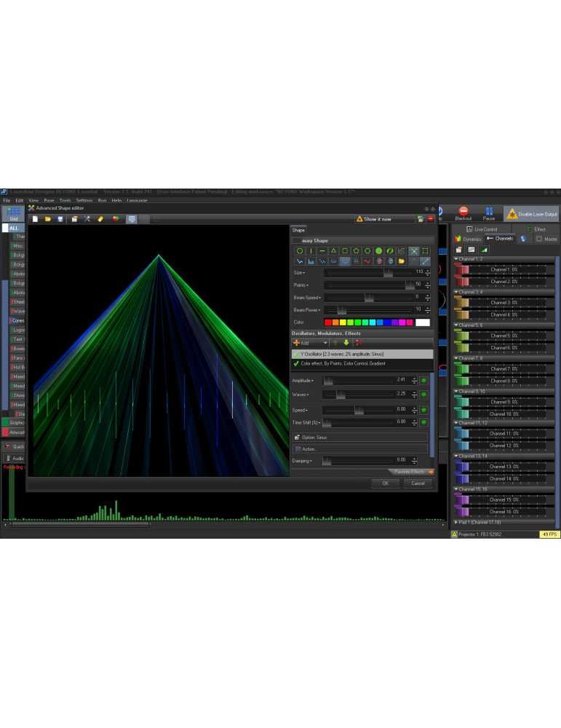
Task: Open the File menu
Action: [x=7, y=200]
